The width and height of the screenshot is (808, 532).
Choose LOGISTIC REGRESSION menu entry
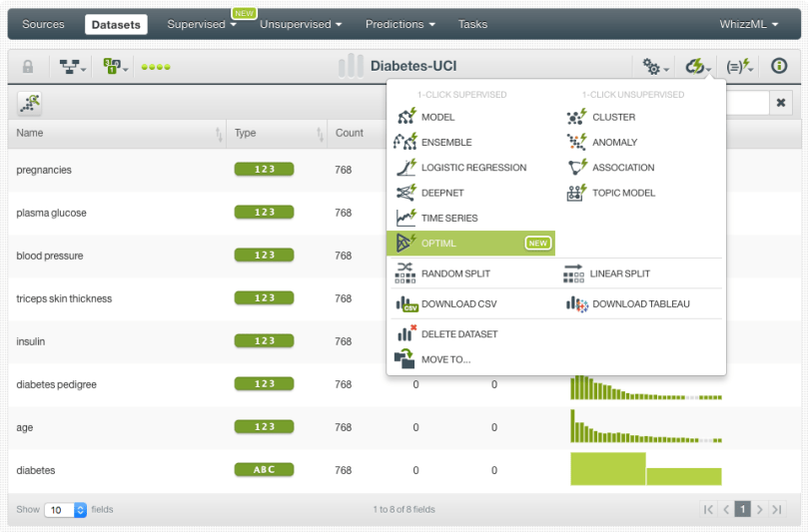[473, 168]
